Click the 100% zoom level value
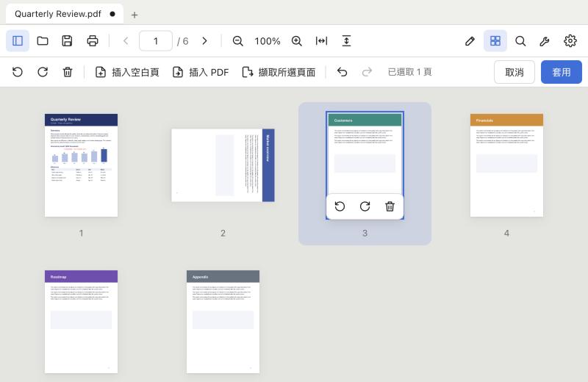The image size is (588, 382). (x=268, y=41)
